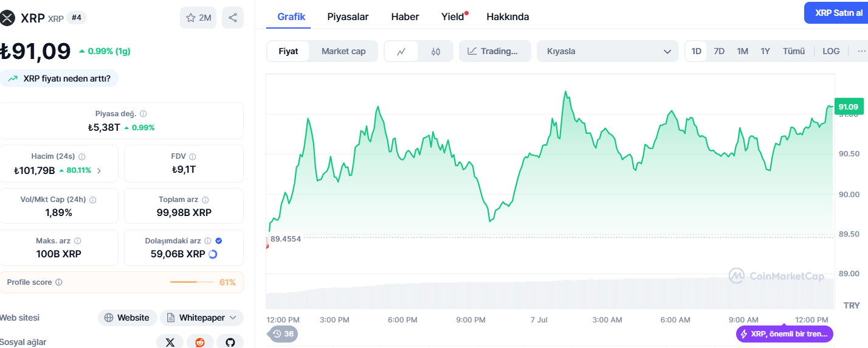The width and height of the screenshot is (868, 348).
Task: Open the Hakkında tab
Action: point(508,16)
